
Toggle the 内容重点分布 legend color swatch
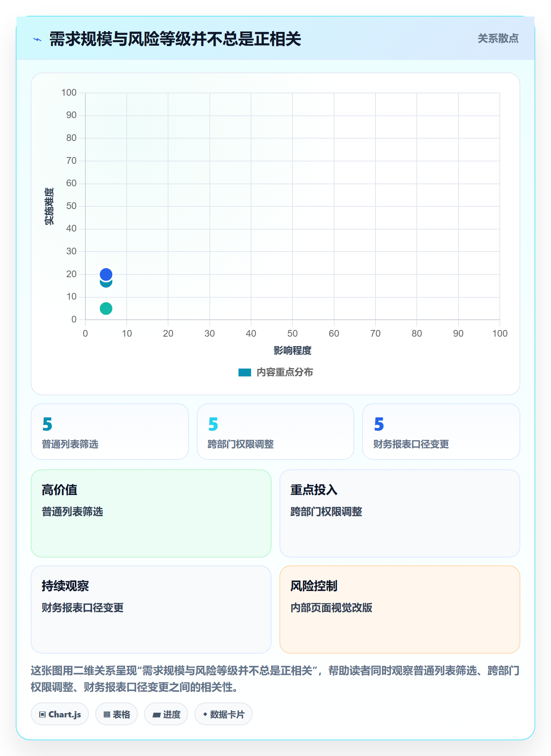[x=245, y=372]
